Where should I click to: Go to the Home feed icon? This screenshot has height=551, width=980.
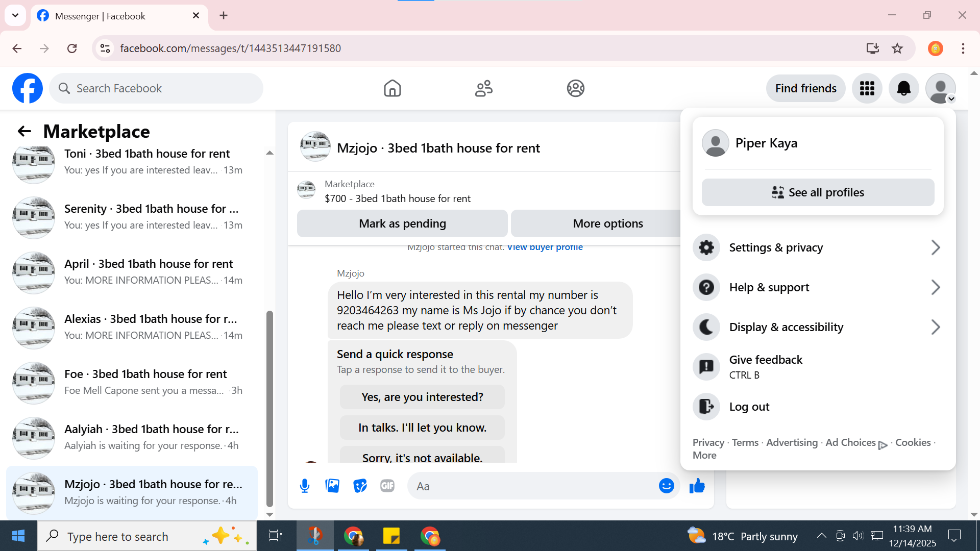pos(392,88)
